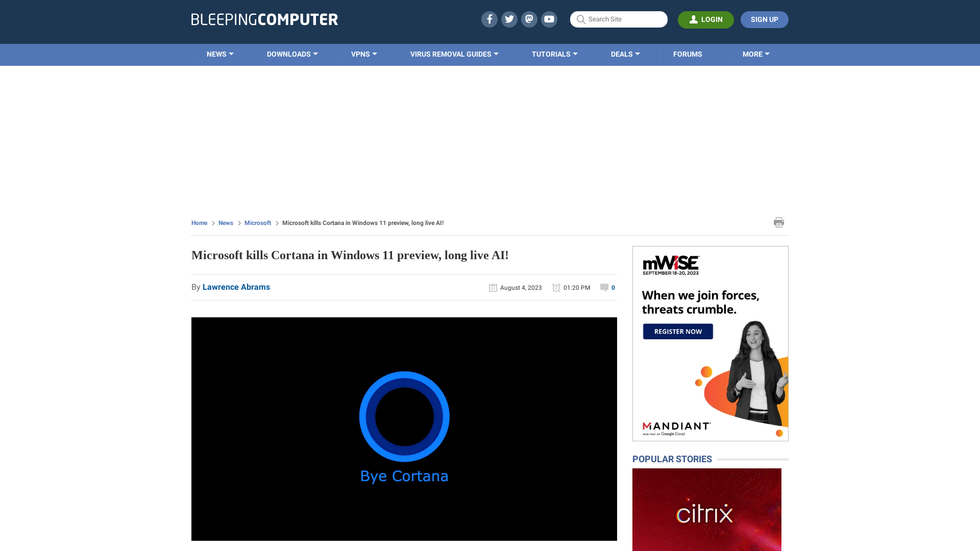The image size is (980, 551).
Task: Click SIGN UP button
Action: [x=765, y=19]
